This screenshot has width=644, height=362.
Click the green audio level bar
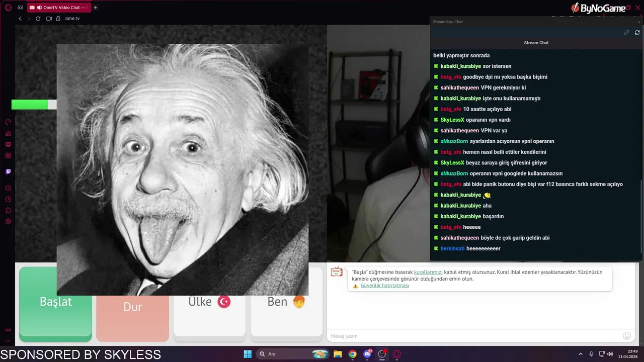click(30, 105)
